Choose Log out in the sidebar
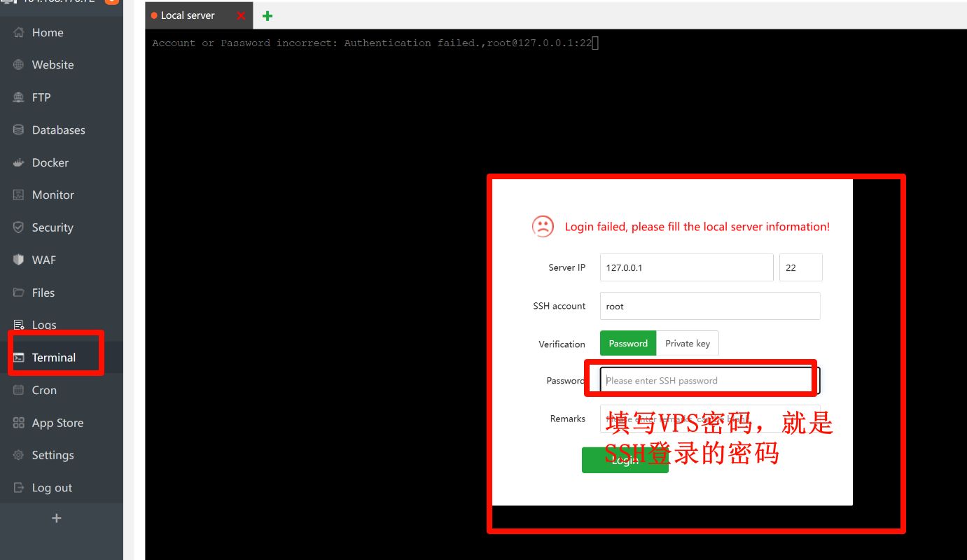The image size is (967, 560). (62, 488)
